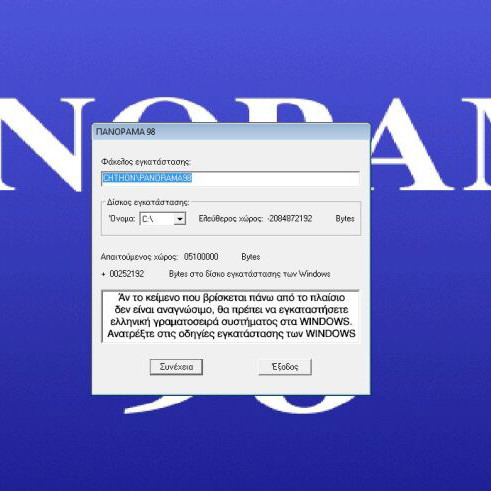Click the Φάκελος εγκατάστασης label
Screen dimensions: 491x491
[146, 162]
